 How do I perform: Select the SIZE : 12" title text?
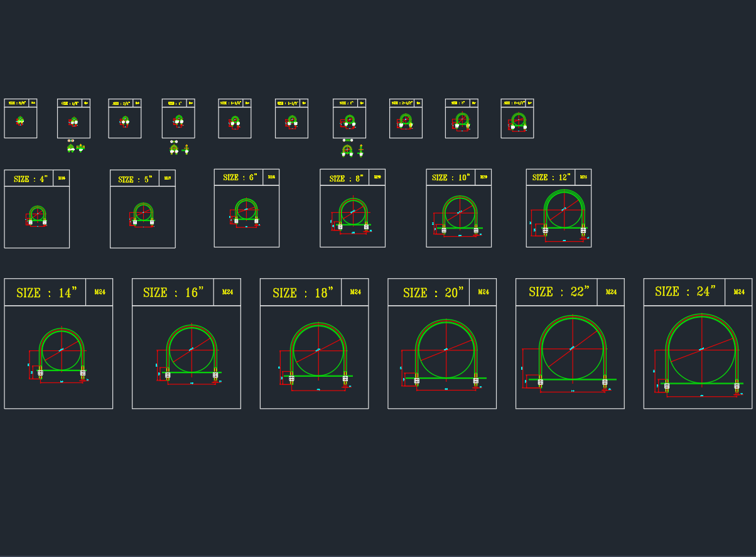point(550,178)
